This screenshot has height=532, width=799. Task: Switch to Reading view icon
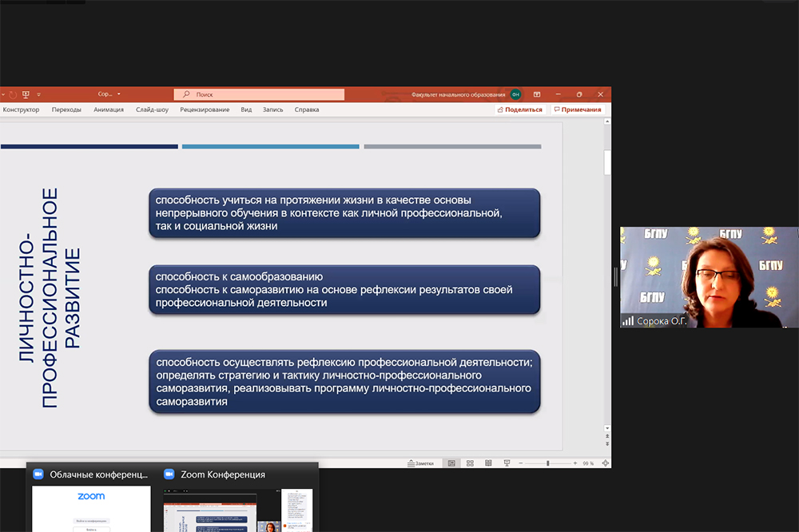coord(488,463)
